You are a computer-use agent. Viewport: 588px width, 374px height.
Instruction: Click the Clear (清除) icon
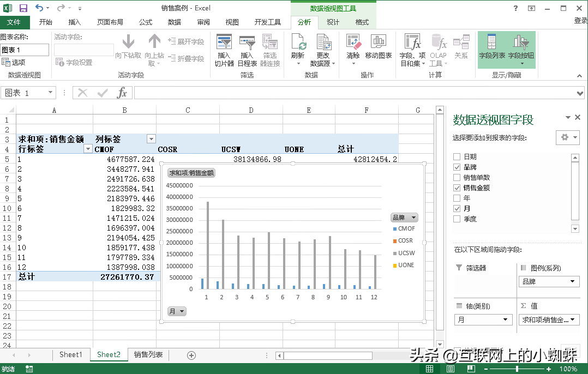pyautogui.click(x=353, y=50)
